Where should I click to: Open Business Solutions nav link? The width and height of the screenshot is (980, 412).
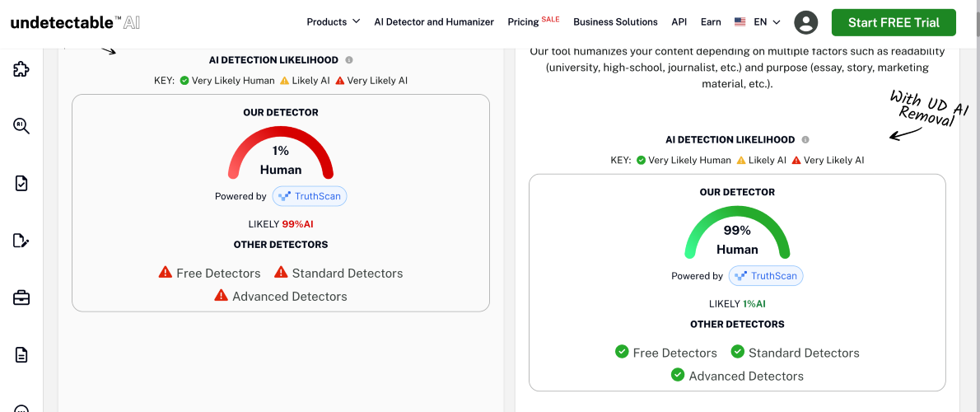tap(616, 22)
